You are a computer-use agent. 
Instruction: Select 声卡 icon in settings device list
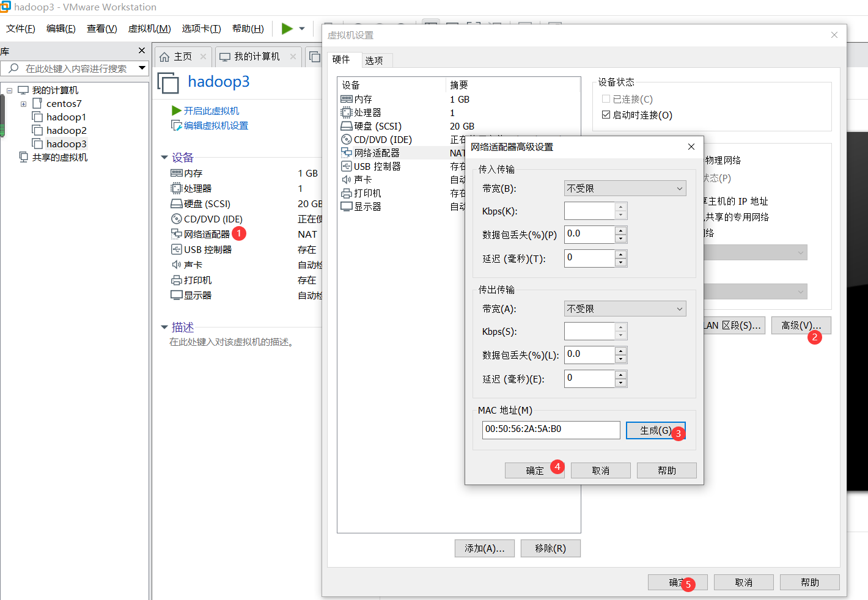click(x=347, y=180)
